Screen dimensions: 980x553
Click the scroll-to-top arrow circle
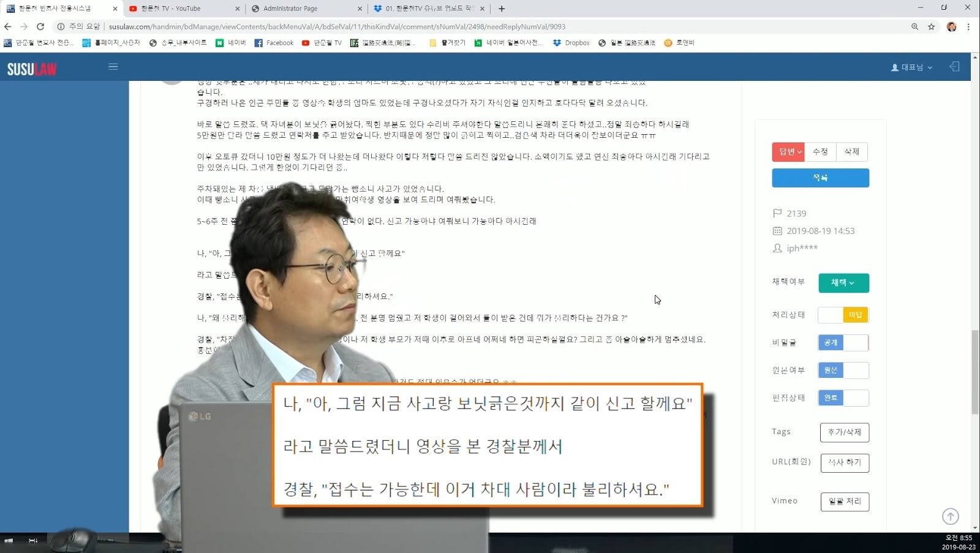coord(950,516)
